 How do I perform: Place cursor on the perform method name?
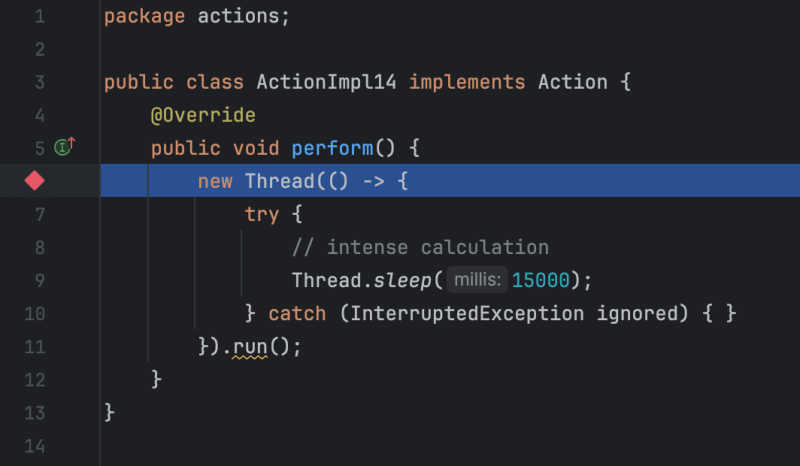pyautogui.click(x=332, y=148)
